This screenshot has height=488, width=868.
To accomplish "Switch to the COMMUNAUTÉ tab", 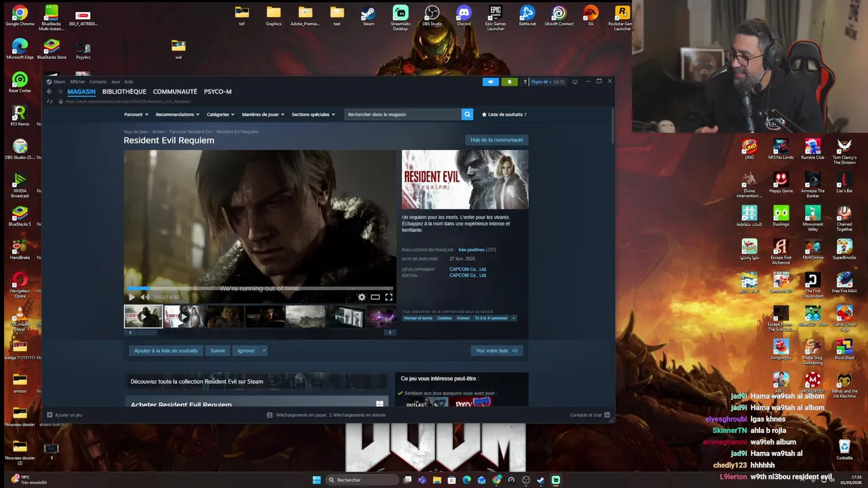I will coord(175,91).
